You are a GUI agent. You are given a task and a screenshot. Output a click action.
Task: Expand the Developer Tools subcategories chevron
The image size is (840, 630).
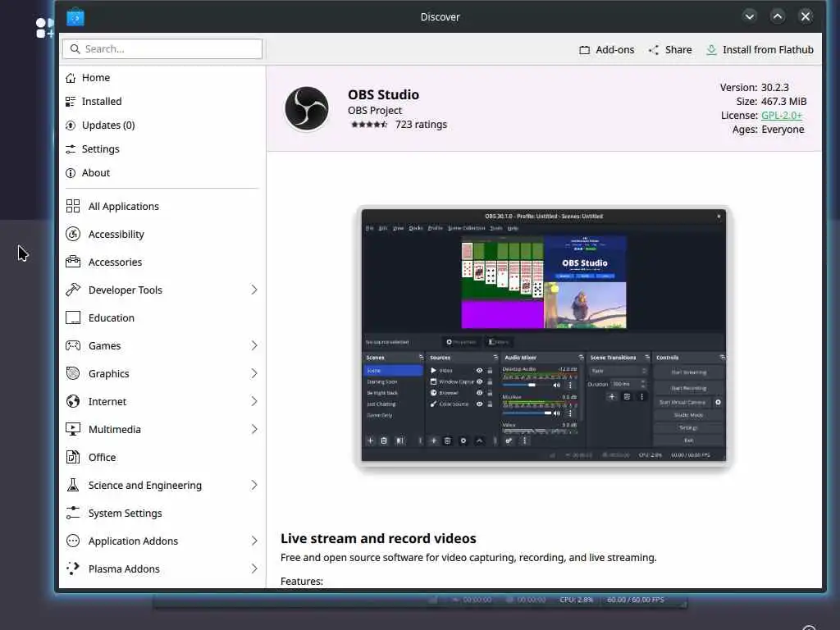pos(254,290)
